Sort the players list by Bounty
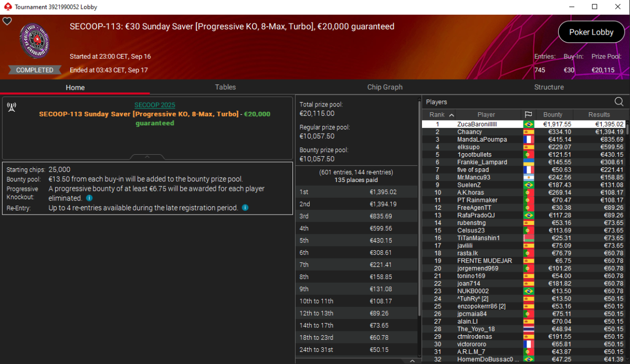Image resolution: width=630 pixels, height=364 pixels. click(x=553, y=114)
